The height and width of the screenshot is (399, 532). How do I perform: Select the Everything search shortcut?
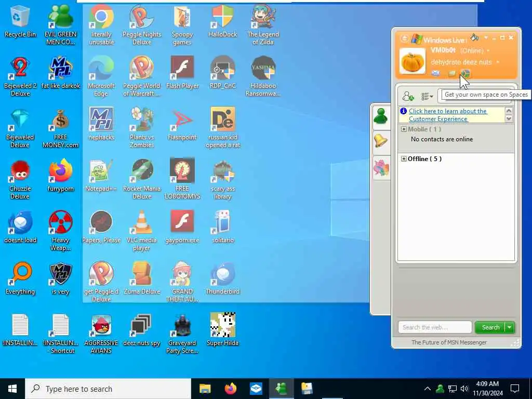(x=20, y=278)
